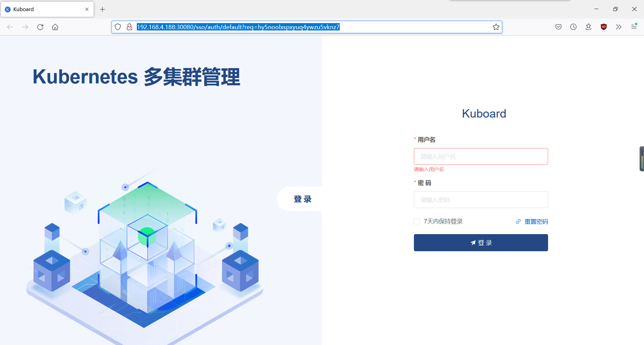Close the browser window
This screenshot has width=644, height=345.
tap(634, 9)
